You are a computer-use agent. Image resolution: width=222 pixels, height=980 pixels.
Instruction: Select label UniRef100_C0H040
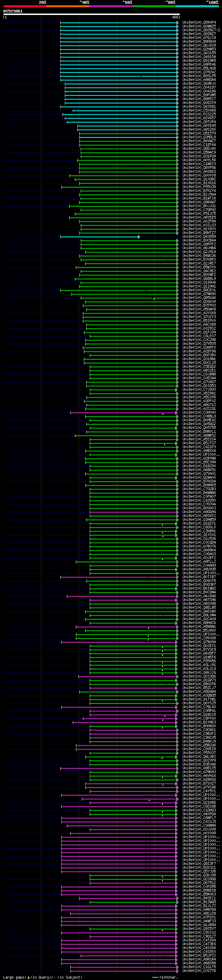[x=199, y=412]
